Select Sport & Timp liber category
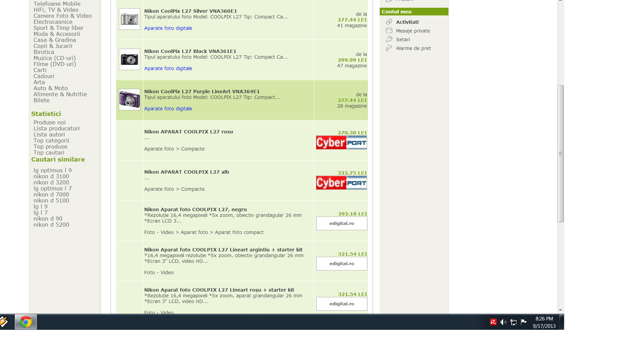This screenshot has height=362, width=644. point(58,28)
